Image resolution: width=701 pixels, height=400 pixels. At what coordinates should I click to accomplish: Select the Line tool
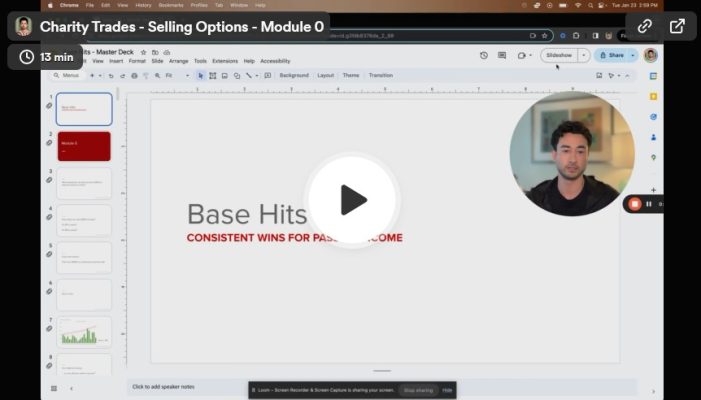(249, 76)
